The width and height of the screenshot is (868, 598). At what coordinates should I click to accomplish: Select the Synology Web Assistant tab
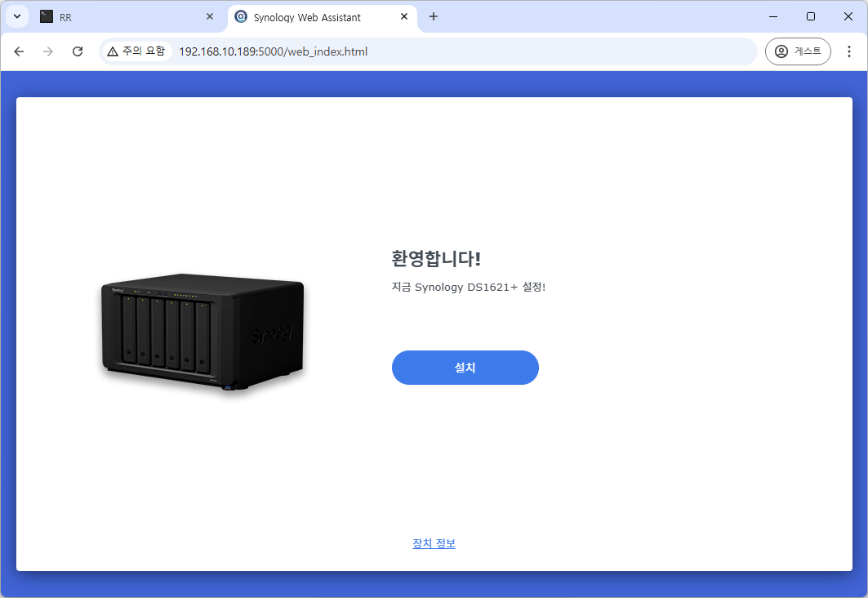[323, 17]
